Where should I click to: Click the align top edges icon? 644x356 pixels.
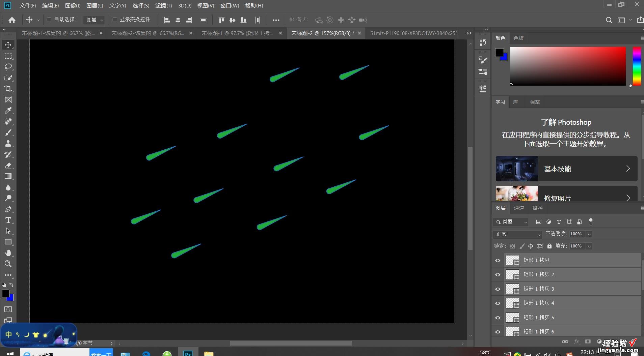pos(221,20)
